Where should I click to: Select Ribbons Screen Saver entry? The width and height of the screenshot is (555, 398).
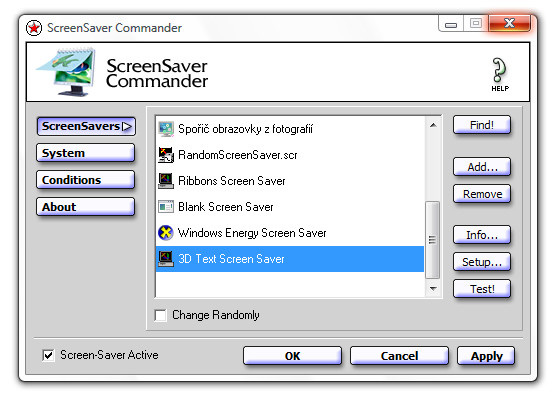click(x=290, y=181)
